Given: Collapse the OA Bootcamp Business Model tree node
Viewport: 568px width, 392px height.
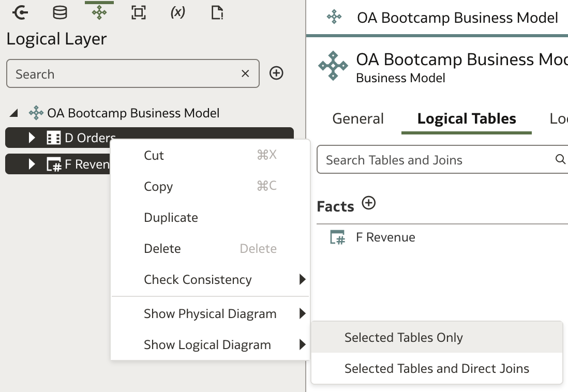Looking at the screenshot, I should 14,113.
